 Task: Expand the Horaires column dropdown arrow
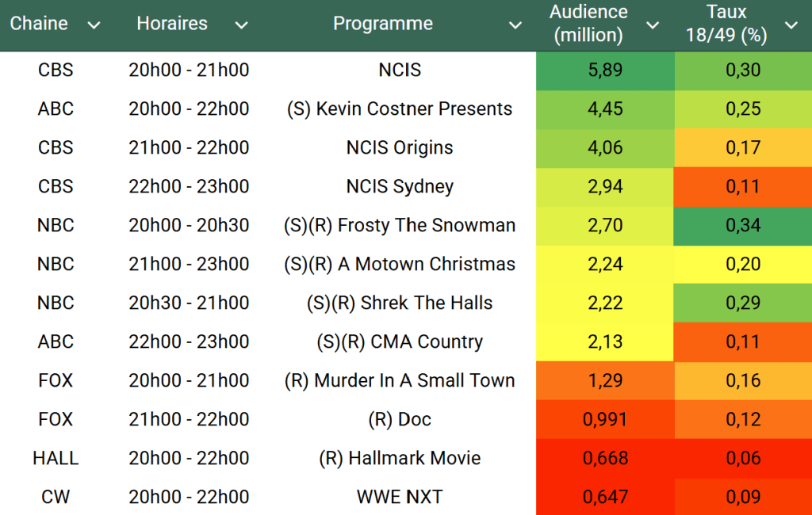click(x=241, y=25)
